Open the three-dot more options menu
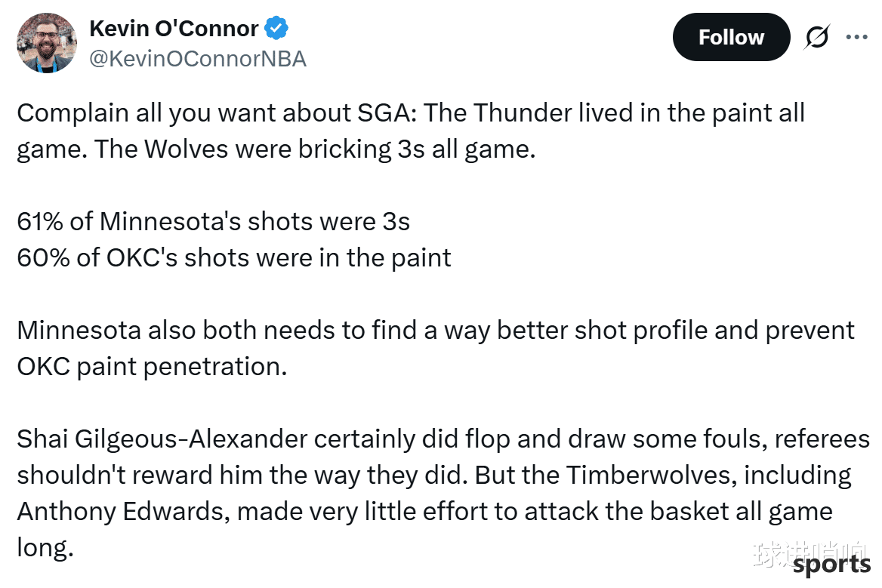This screenshot has height=588, width=882. click(x=856, y=37)
